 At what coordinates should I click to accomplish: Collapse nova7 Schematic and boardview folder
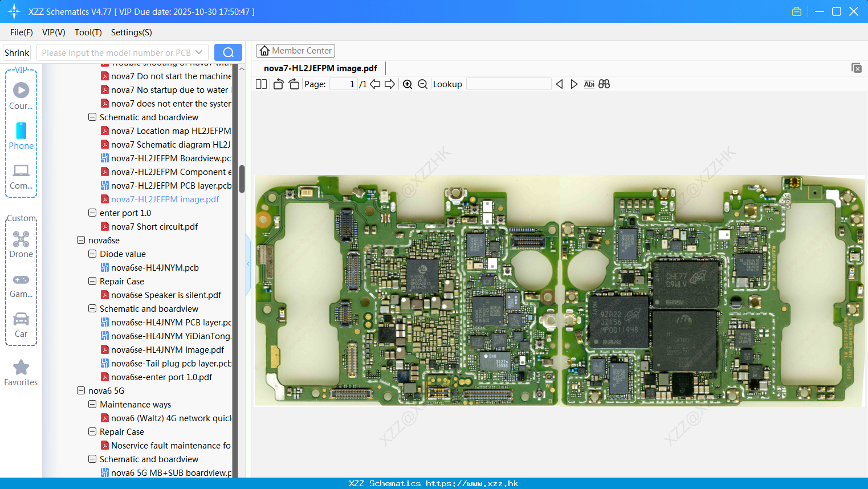[92, 117]
